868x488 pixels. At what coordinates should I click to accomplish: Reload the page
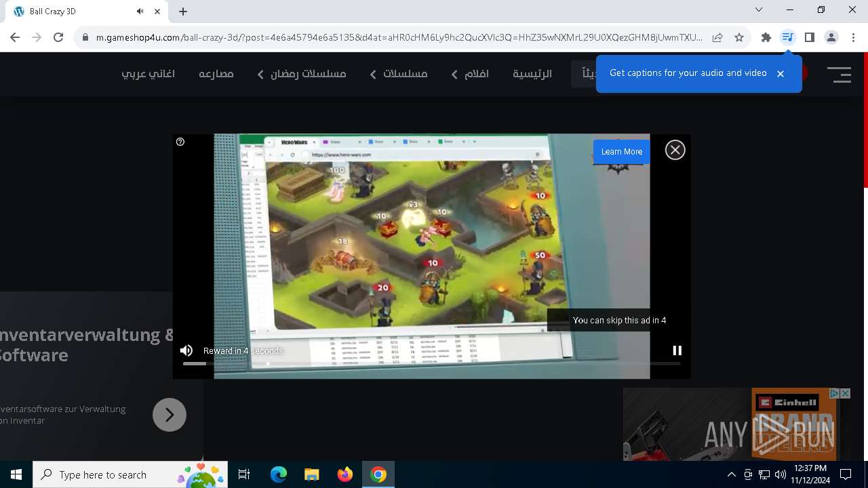[x=58, y=37]
